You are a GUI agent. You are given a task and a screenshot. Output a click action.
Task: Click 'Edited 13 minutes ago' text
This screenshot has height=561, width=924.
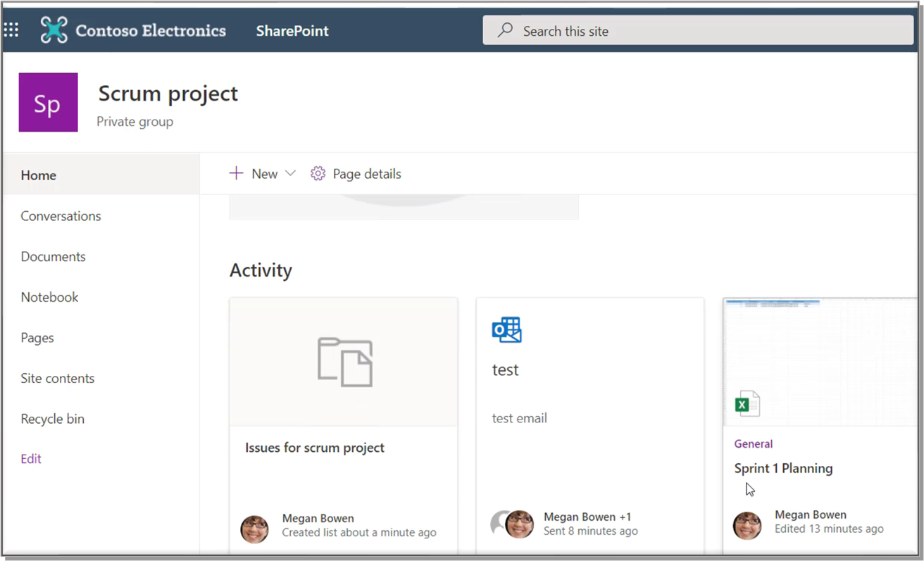pos(829,529)
